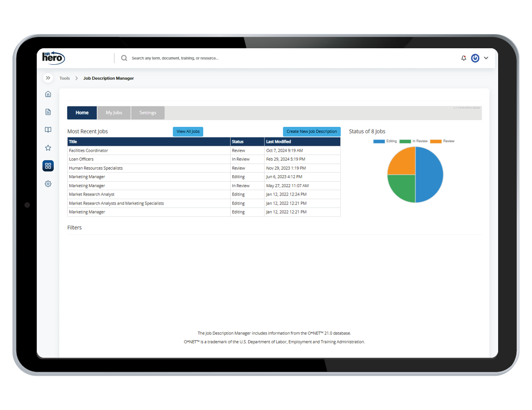Viewport: 532px width, 410px height.
Task: Click Create New Job Description button
Action: click(311, 132)
